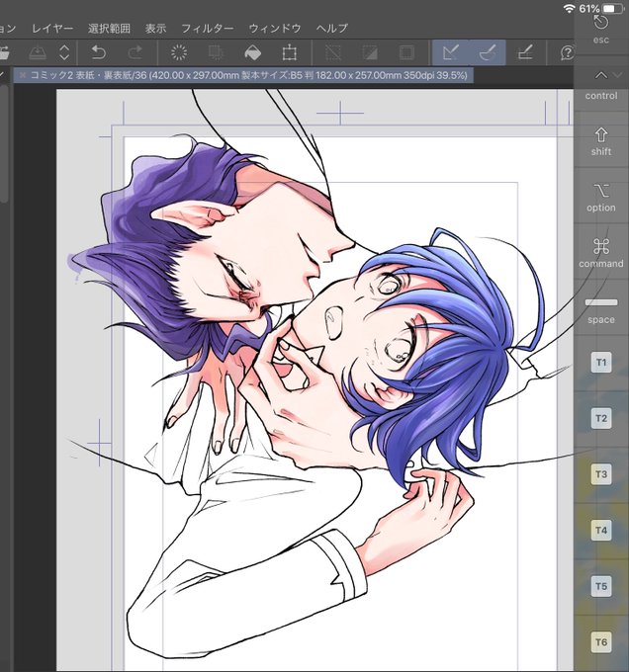Tap the command modifier key

[601, 253]
